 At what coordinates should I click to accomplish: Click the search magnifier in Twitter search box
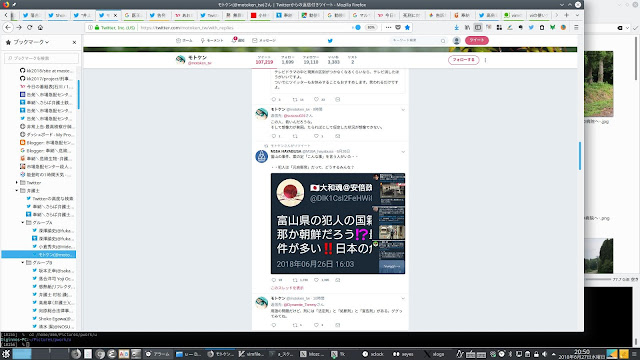(443, 40)
